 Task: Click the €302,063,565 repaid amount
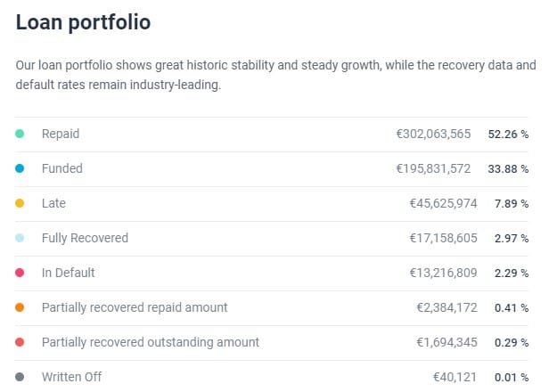tap(433, 134)
